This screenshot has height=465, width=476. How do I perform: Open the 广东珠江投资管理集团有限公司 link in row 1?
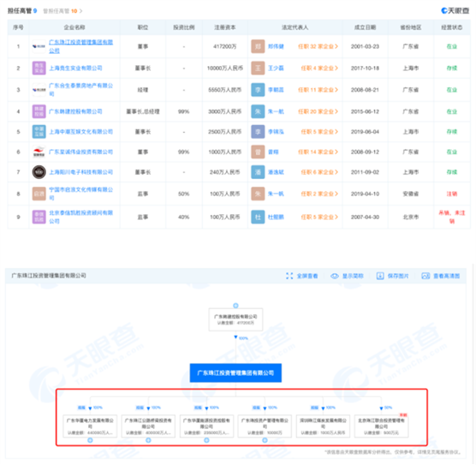click(80, 46)
